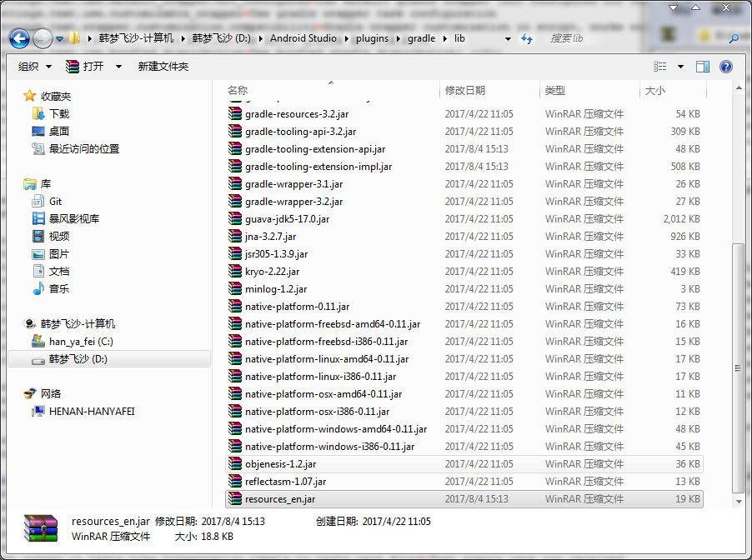This screenshot has width=752, height=560.
Task: Select drive 韩梦飞沙 (D:) in the sidebar
Action: coord(109,359)
